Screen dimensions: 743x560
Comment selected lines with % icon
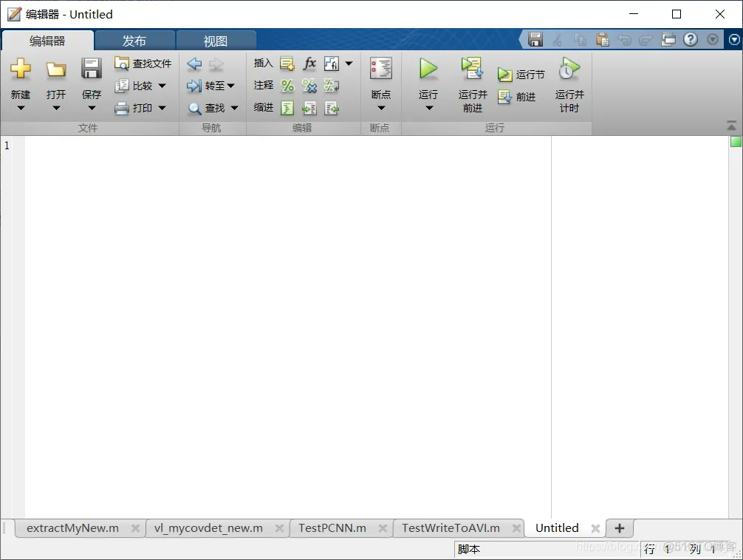[287, 86]
